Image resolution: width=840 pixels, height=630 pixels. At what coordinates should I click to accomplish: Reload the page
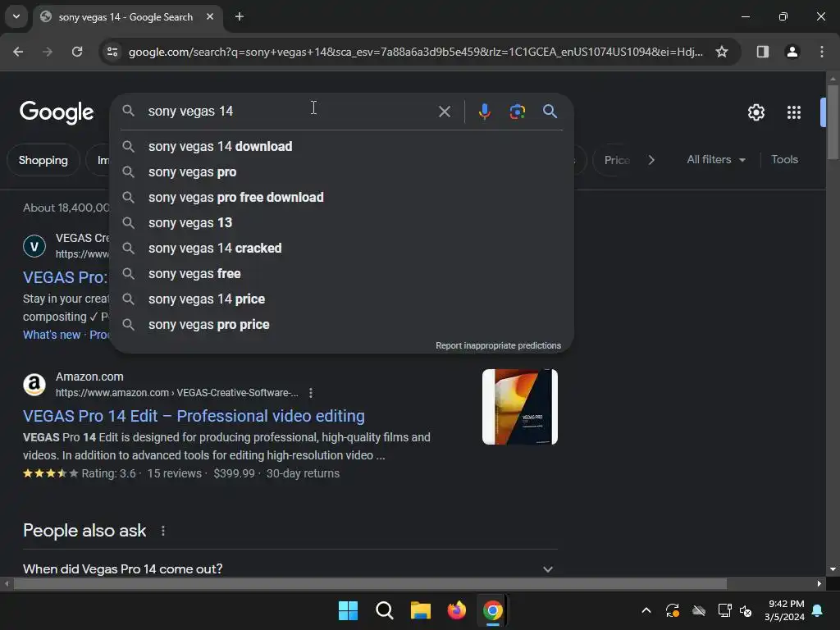pos(77,52)
